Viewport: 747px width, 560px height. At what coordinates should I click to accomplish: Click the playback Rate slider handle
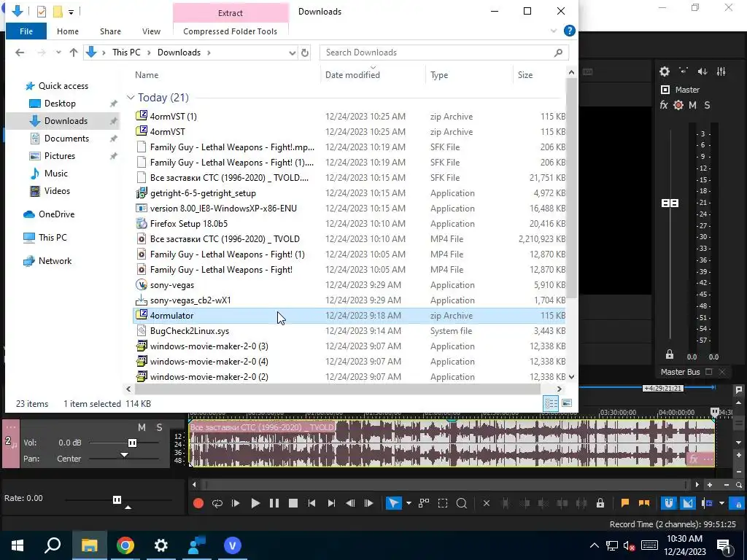click(x=117, y=499)
